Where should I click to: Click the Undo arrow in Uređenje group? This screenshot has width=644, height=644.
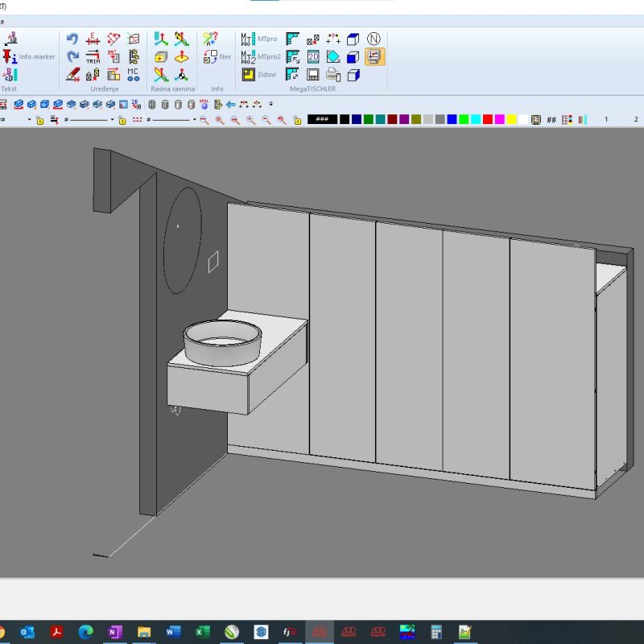tap(72, 39)
